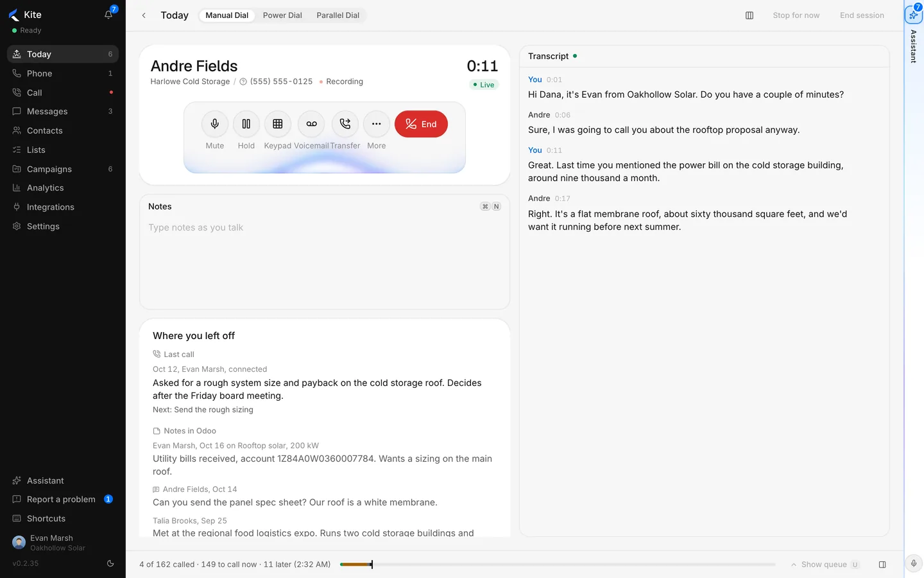Go back with the left chevron
This screenshot has width=924, height=578.
144,15
